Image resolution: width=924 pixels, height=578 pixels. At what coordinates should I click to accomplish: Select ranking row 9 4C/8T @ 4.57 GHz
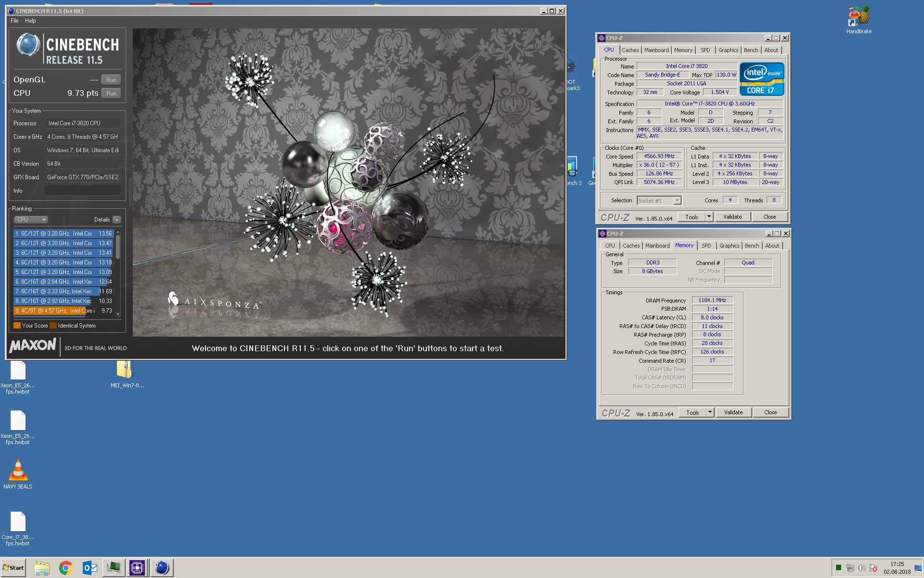tap(63, 311)
